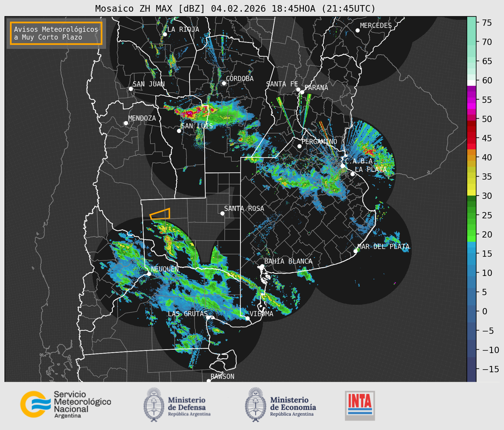
Task: Click the SANTA FE city marker dot
Action: (x=298, y=89)
